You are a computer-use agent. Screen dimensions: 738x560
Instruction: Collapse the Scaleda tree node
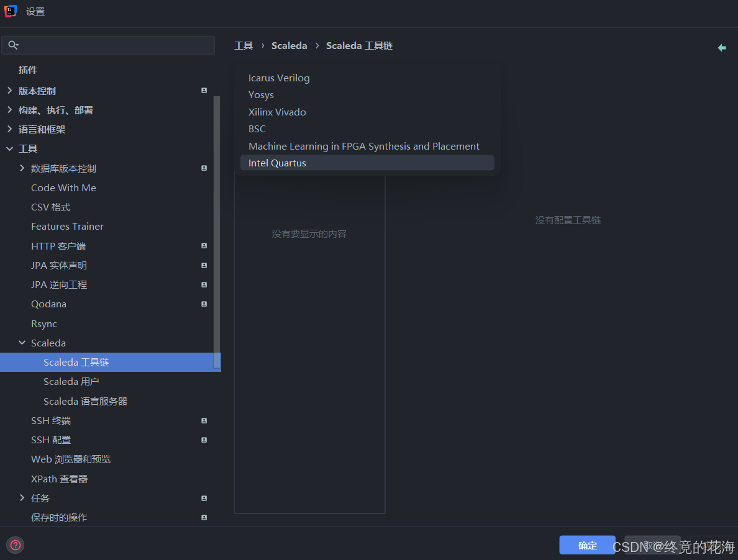pos(22,343)
